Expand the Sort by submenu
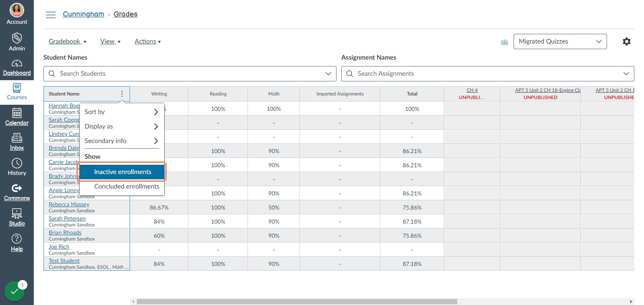The image size is (644, 305). tap(122, 112)
